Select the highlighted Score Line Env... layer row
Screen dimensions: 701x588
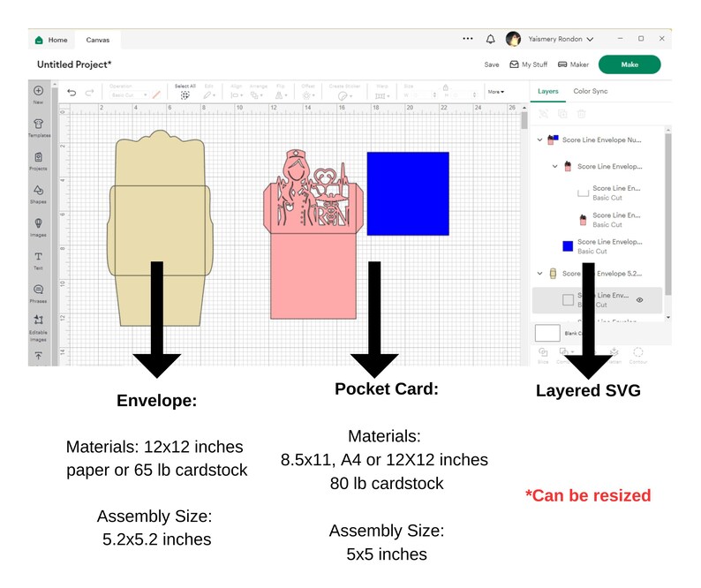[x=597, y=300]
